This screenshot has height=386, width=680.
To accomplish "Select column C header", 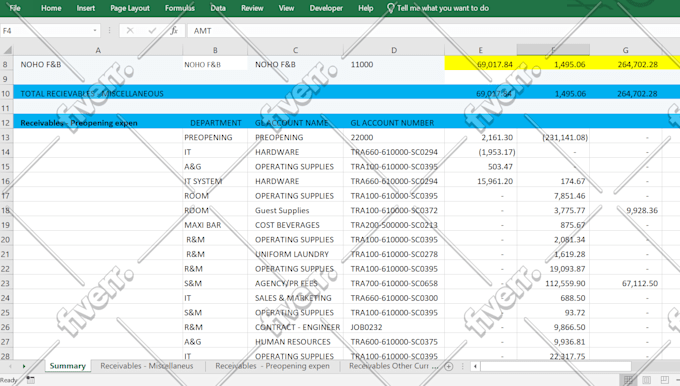I will pos(295,50).
